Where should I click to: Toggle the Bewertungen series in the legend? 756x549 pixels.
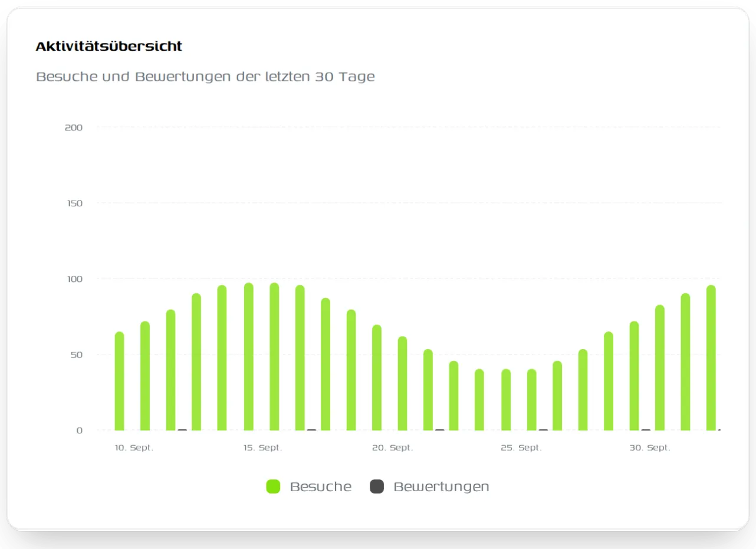point(429,486)
